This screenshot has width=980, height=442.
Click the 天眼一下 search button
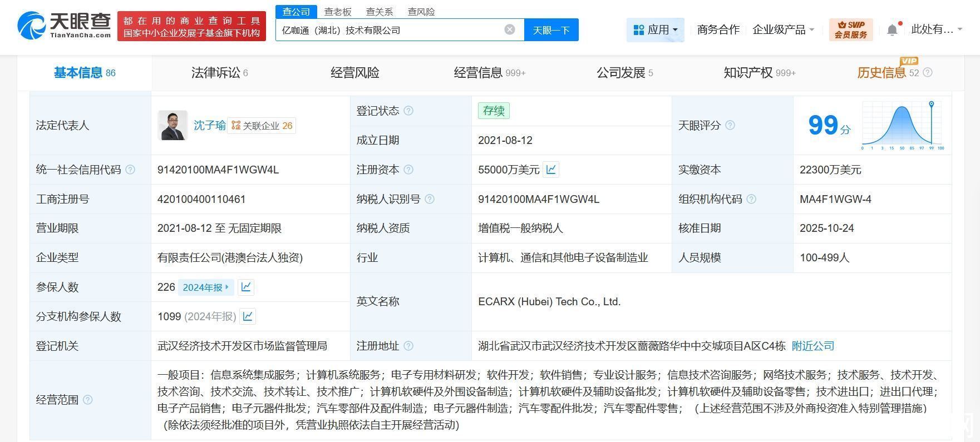(551, 29)
